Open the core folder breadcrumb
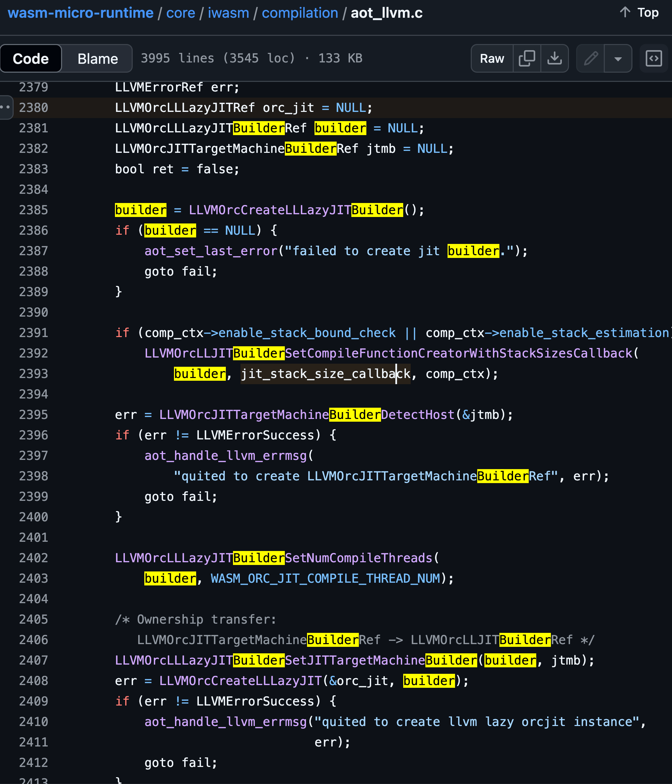Screen dimensions: 672x784 (180, 13)
